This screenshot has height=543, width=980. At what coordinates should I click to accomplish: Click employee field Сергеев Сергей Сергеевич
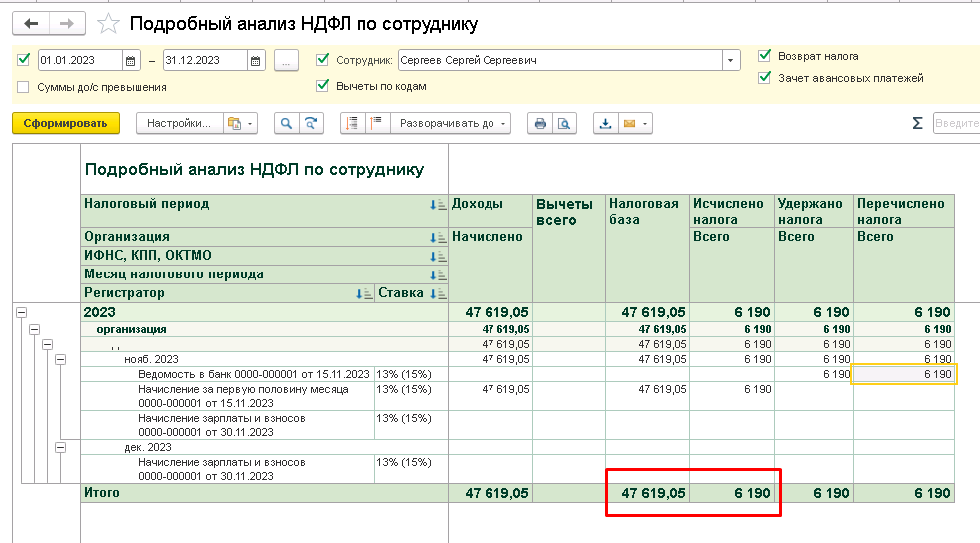pyautogui.click(x=560, y=61)
